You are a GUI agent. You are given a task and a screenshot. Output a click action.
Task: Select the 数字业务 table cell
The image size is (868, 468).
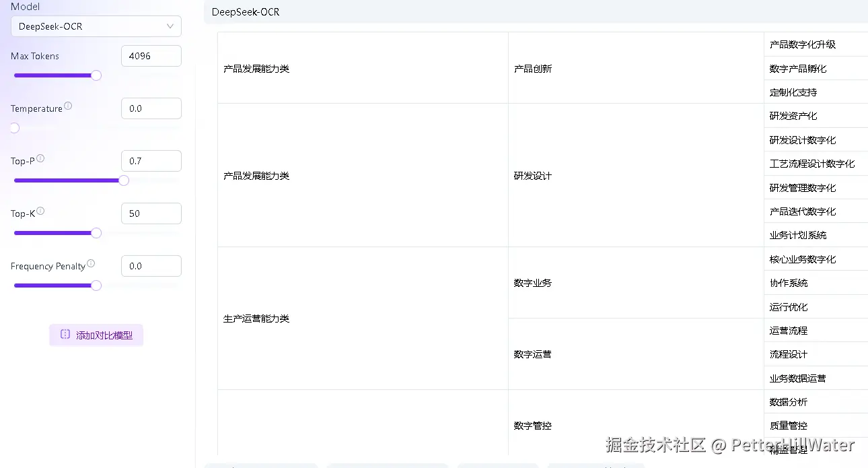point(533,283)
